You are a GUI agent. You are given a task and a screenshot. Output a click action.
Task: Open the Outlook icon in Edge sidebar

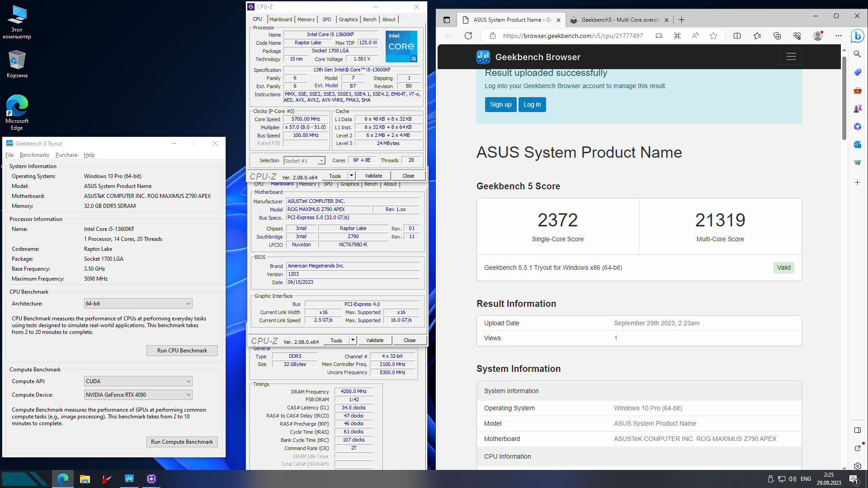[857, 145]
